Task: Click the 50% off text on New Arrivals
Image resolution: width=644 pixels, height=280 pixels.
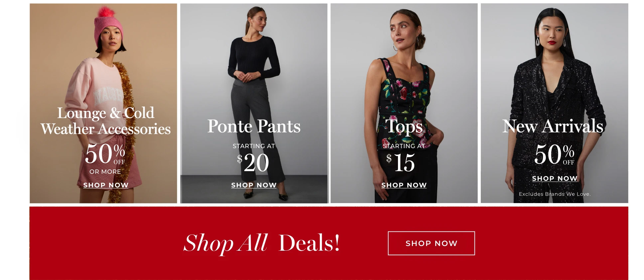Action: 554,154
